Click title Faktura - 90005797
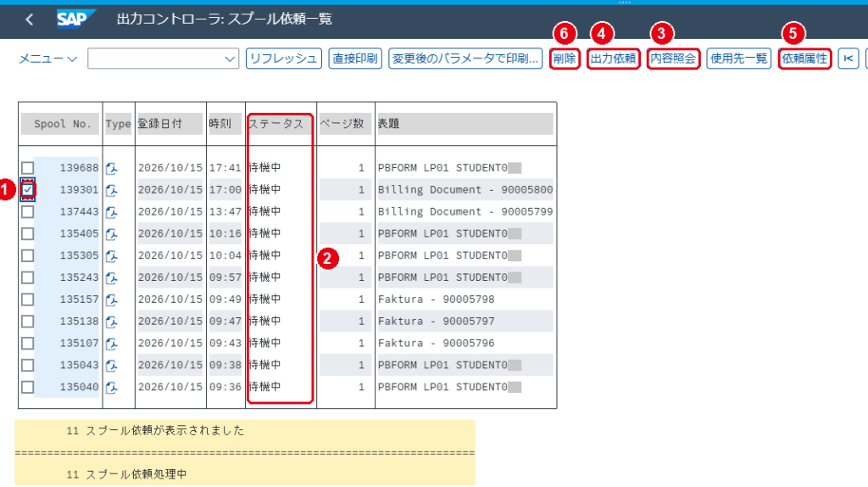The height and width of the screenshot is (487, 868). (437, 322)
